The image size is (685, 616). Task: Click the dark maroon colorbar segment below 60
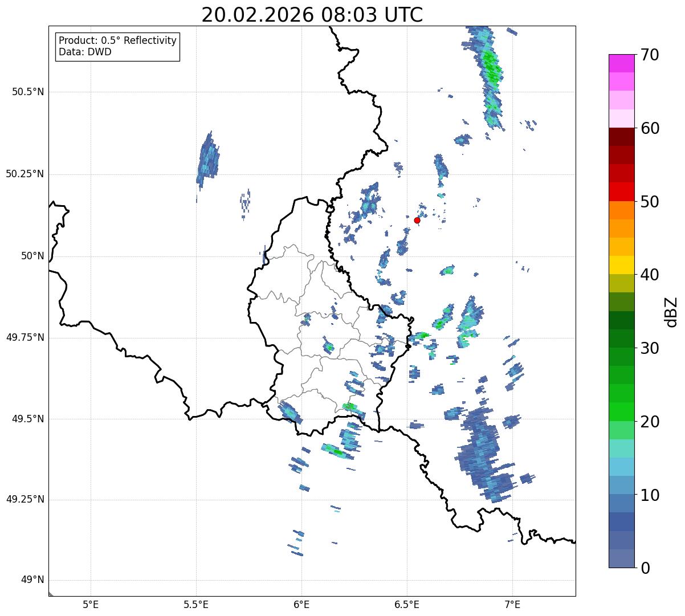pyautogui.click(x=621, y=137)
